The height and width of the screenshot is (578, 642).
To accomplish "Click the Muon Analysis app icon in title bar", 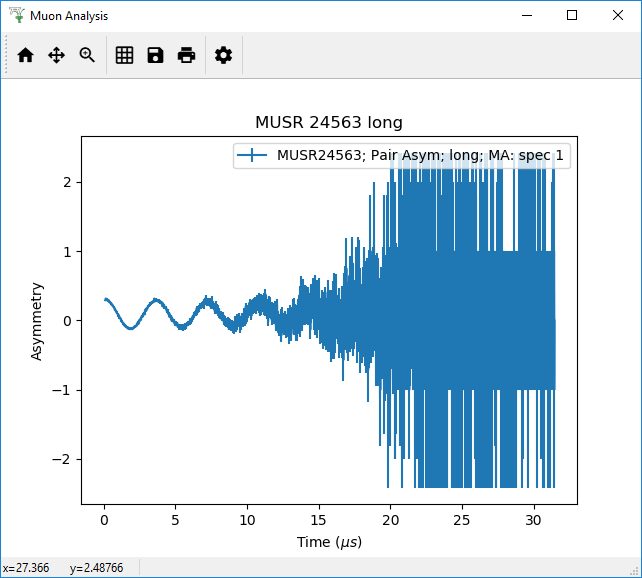I will click(15, 15).
